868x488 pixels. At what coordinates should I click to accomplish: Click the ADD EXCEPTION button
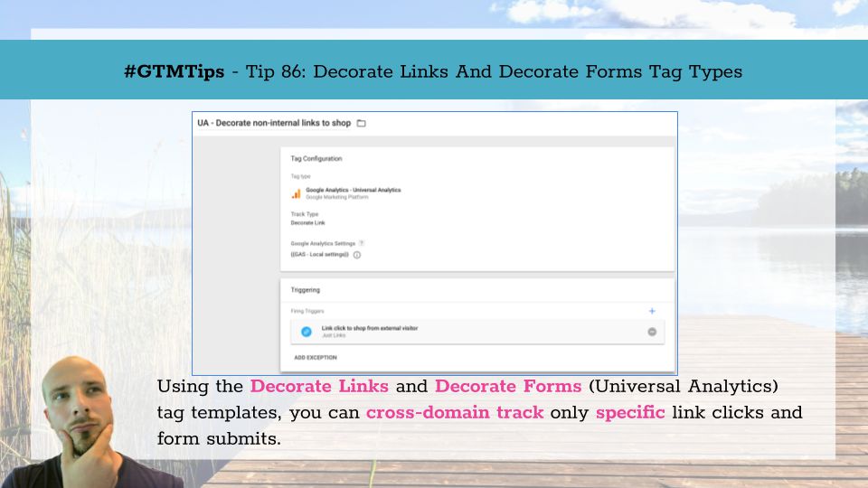tap(316, 358)
